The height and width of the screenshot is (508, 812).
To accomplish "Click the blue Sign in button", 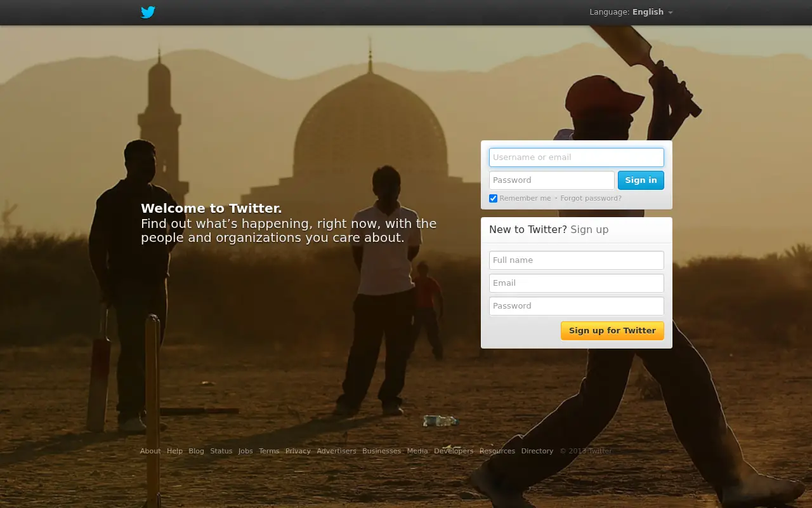I will pos(641,180).
